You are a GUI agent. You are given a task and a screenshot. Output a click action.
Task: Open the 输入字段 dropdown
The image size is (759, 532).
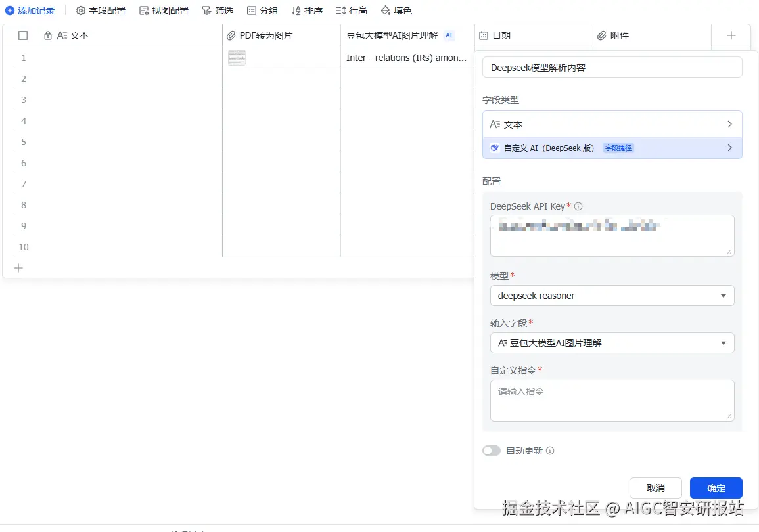click(x=612, y=343)
